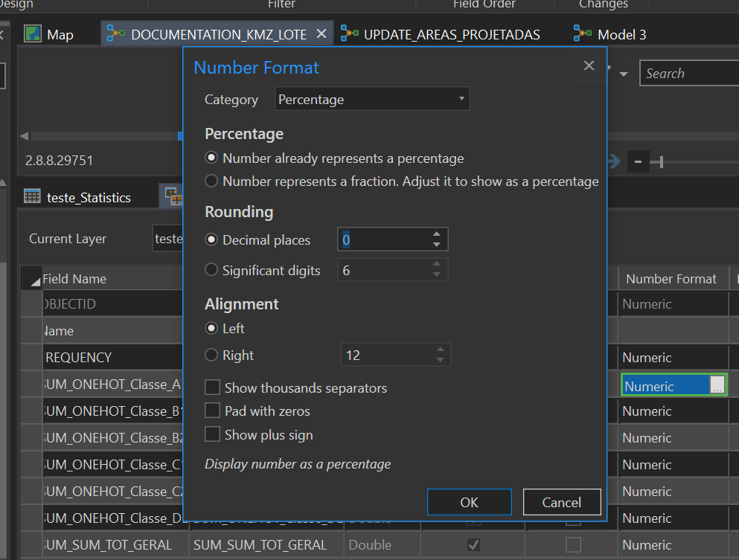Switch to DOCUMENTATION_KMZ_LOTE tab
Viewport: 739px width, 560px height.
(x=218, y=34)
